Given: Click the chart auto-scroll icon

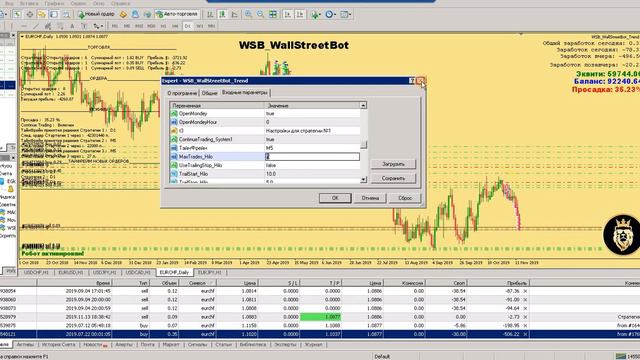Looking at the screenshot, I should [x=287, y=14].
